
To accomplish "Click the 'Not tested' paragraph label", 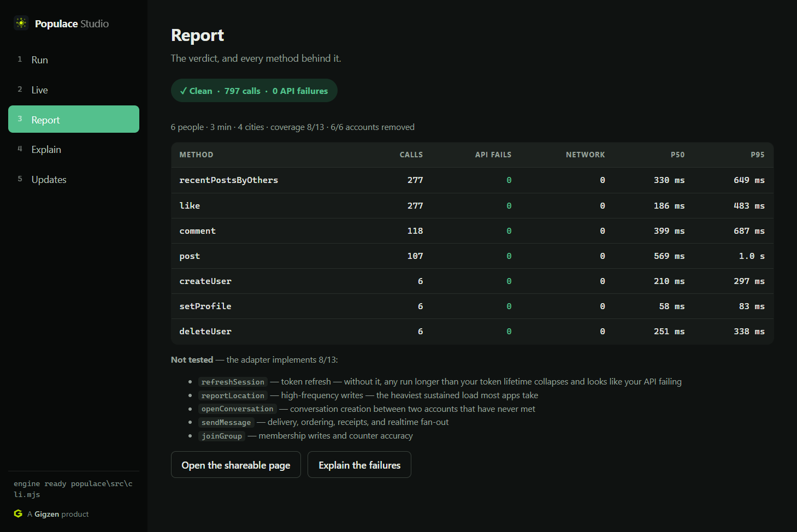I will pyautogui.click(x=192, y=360).
